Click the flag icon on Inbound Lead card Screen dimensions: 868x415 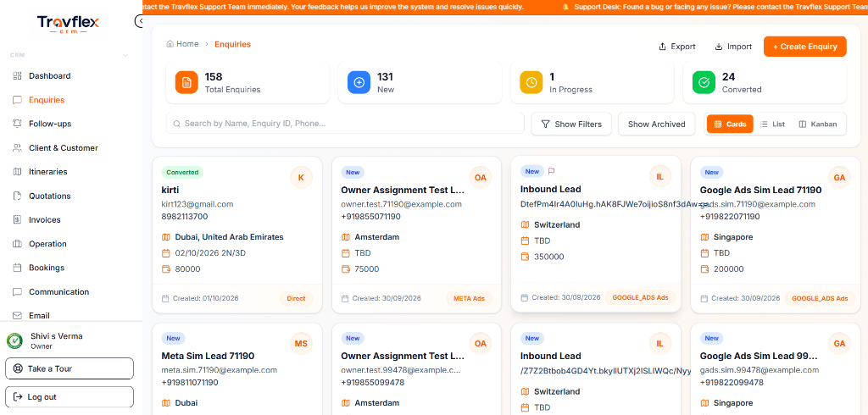551,172
